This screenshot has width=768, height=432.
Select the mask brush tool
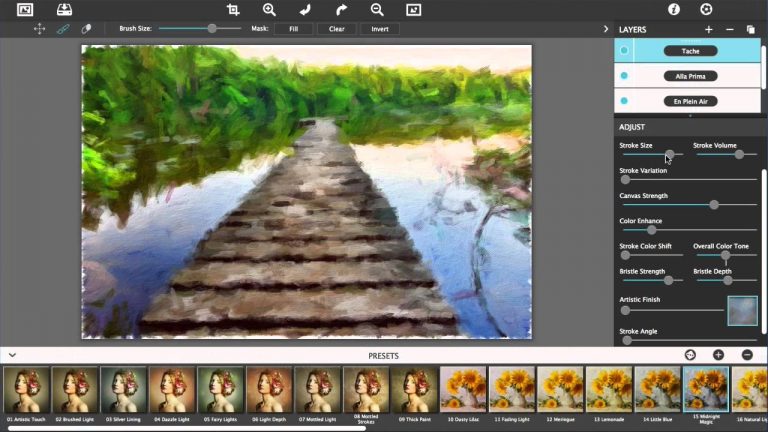(63, 29)
